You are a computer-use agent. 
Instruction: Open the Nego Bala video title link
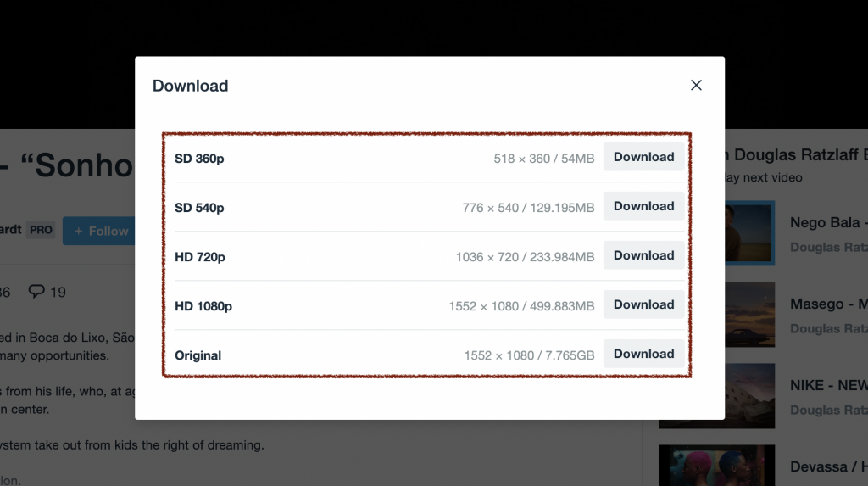[829, 222]
